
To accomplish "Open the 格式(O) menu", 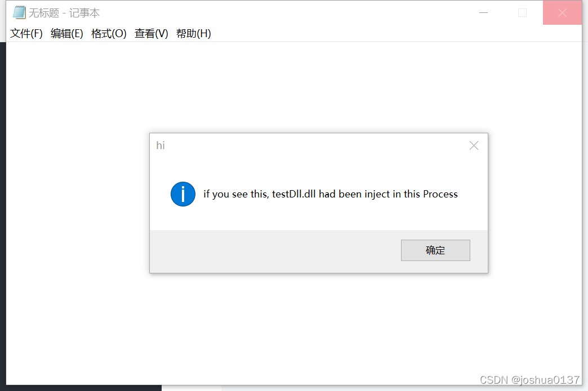I will [109, 33].
